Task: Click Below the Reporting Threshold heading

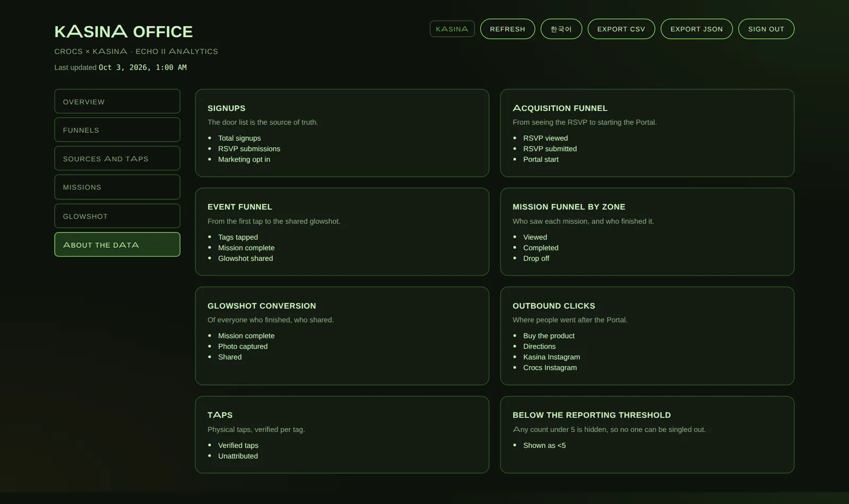Action: [592, 415]
